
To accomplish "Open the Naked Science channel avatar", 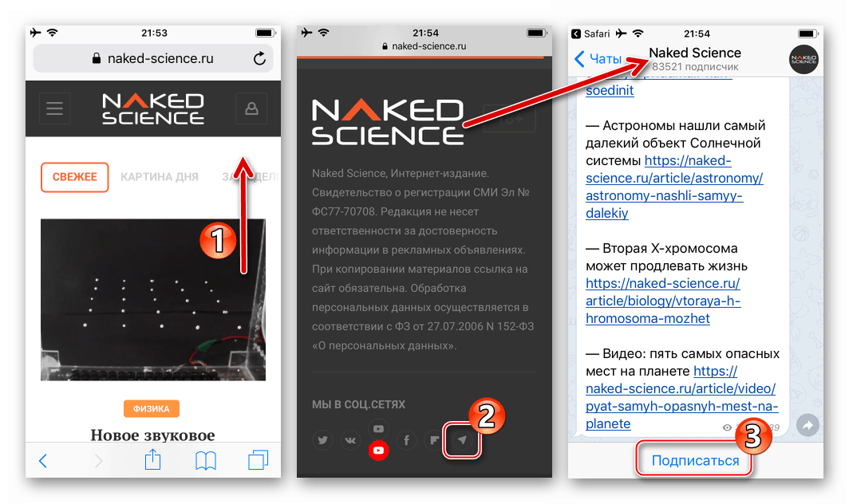I will 804,59.
